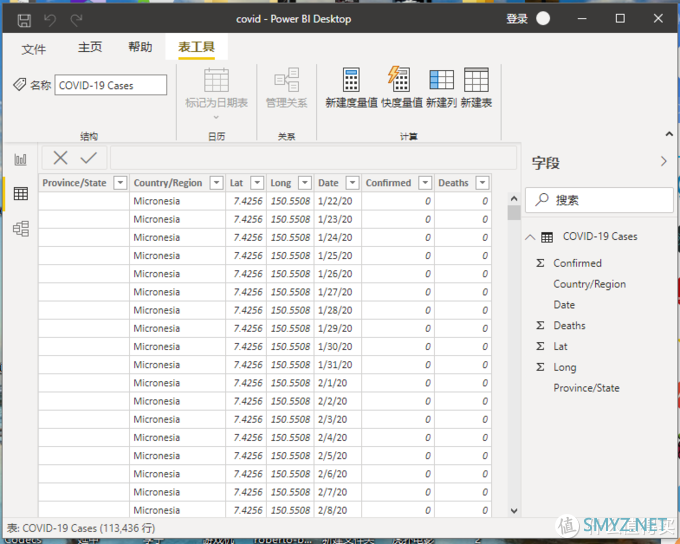680x544 pixels.
Task: Click the Undo arrow icon
Action: [50, 20]
